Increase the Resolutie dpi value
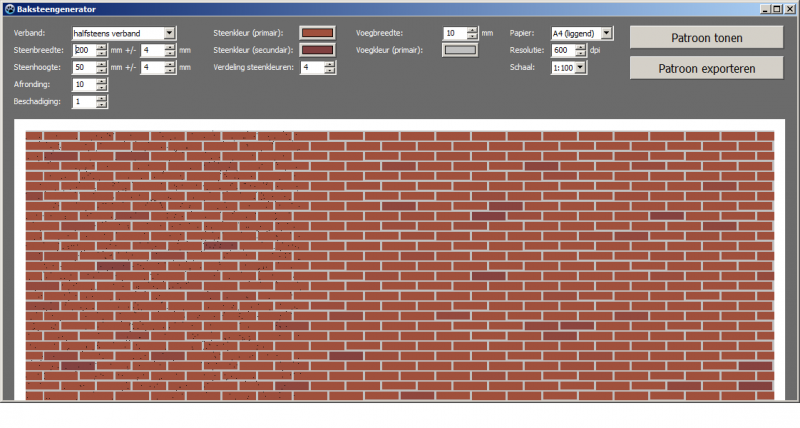Image resolution: width=800 pixels, height=428 pixels. (581, 47)
